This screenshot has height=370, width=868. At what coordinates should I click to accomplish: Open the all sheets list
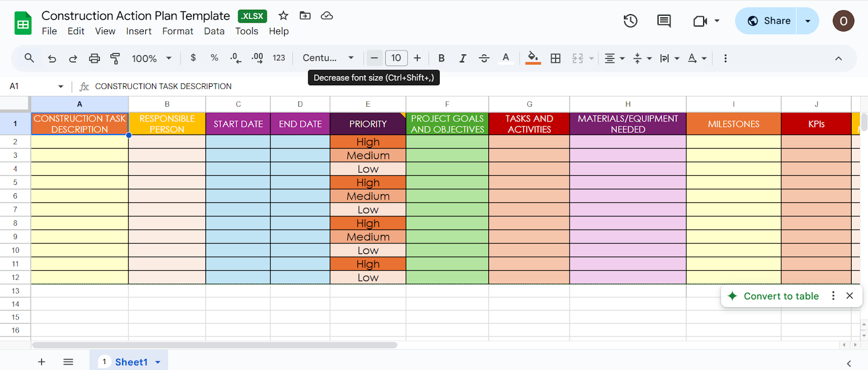68,362
